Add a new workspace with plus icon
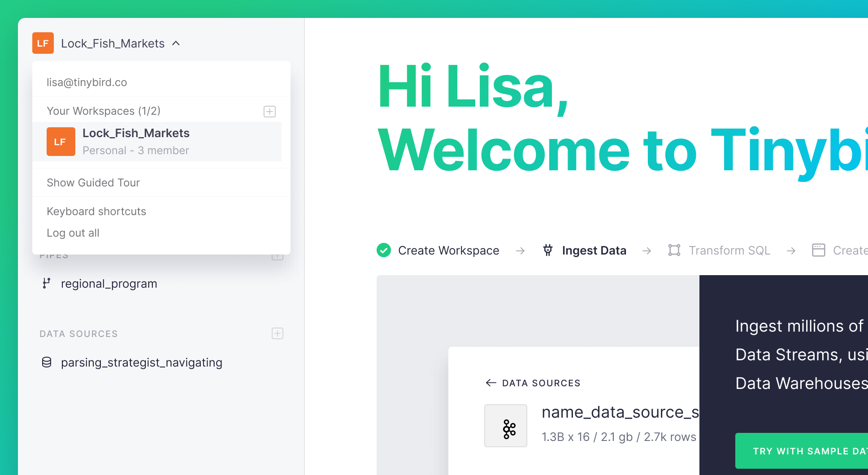This screenshot has height=475, width=868. [269, 112]
